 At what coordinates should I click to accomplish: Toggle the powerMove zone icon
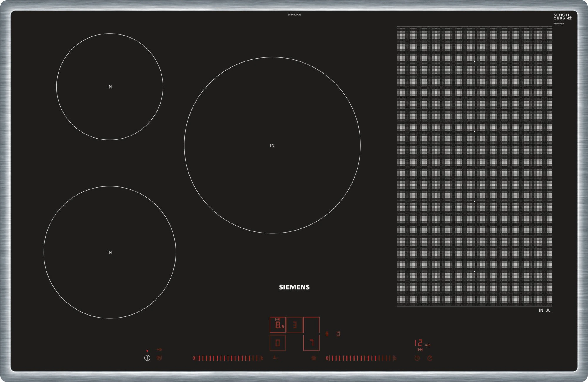point(338,334)
